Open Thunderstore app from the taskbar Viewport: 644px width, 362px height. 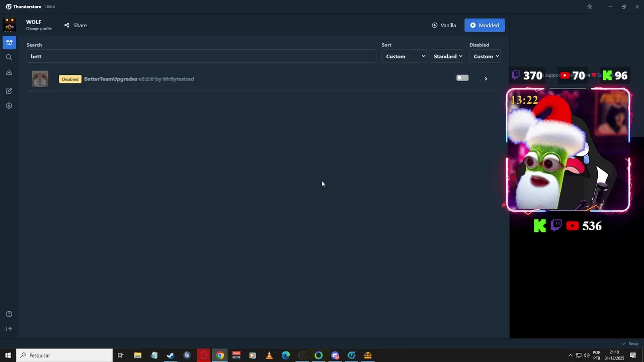pos(352,355)
